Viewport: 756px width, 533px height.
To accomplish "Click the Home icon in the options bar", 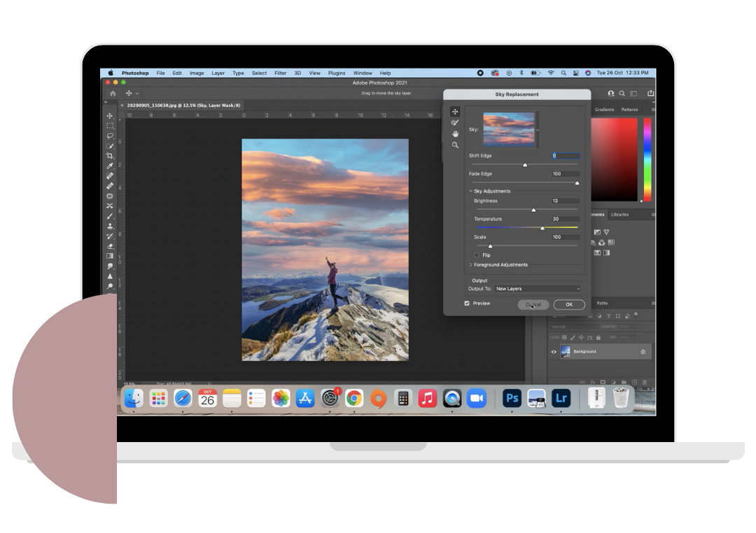I will 113,93.
